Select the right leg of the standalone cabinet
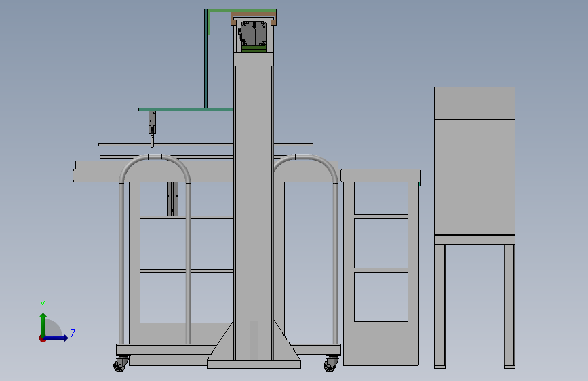 [x=509, y=306]
